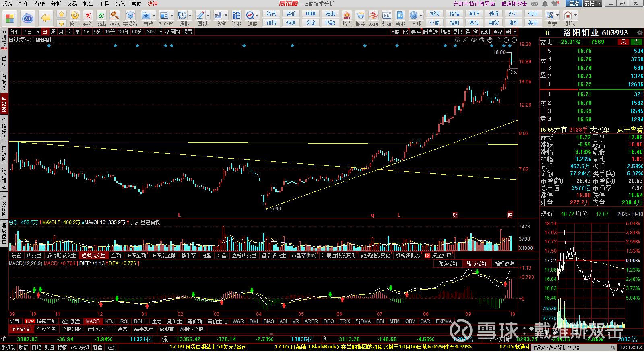Click the stock code search input field
The image size is (644, 352).
pyautogui.click(x=572, y=347)
